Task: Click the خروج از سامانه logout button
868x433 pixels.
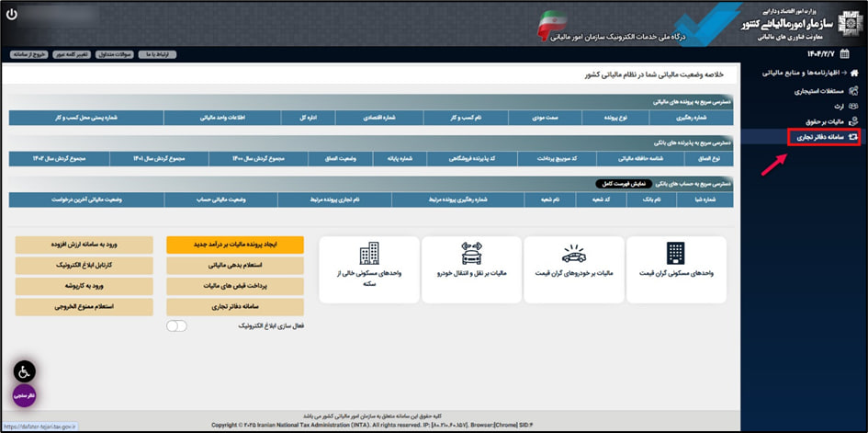Action: [x=28, y=54]
